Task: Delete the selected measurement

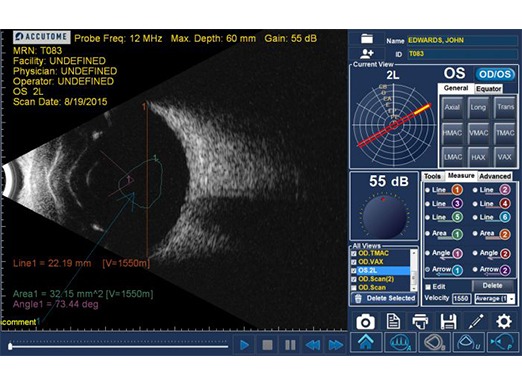Action: coord(493,286)
